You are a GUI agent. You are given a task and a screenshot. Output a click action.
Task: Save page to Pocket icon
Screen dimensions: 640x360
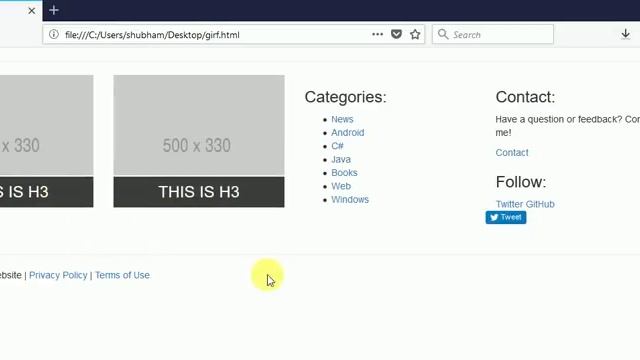click(x=396, y=34)
